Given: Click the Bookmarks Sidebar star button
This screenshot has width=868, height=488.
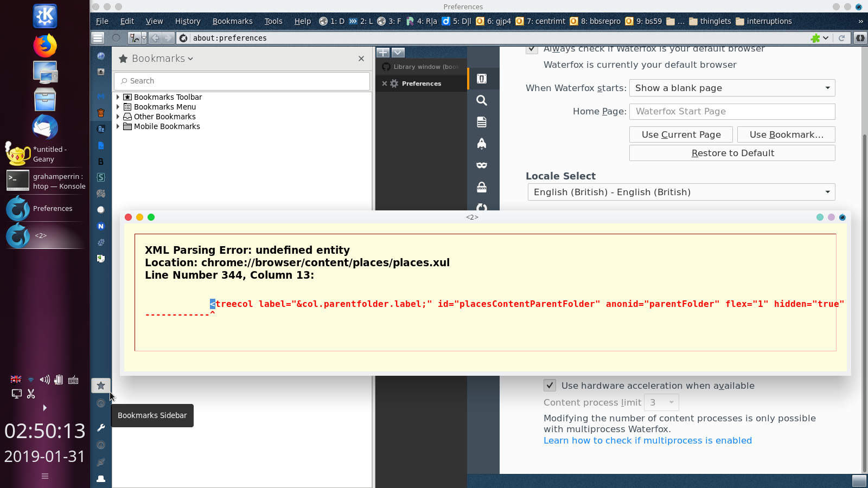Looking at the screenshot, I should pyautogui.click(x=101, y=386).
